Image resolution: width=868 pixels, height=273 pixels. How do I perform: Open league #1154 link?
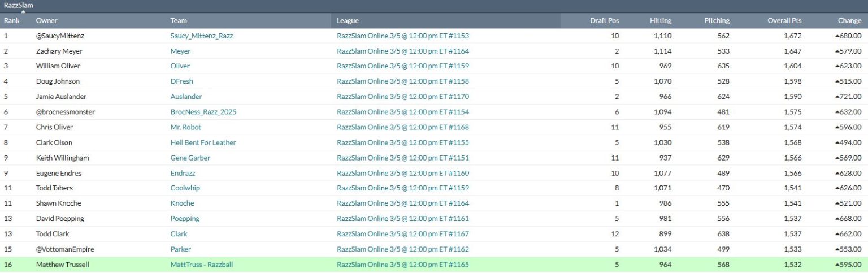pos(403,112)
